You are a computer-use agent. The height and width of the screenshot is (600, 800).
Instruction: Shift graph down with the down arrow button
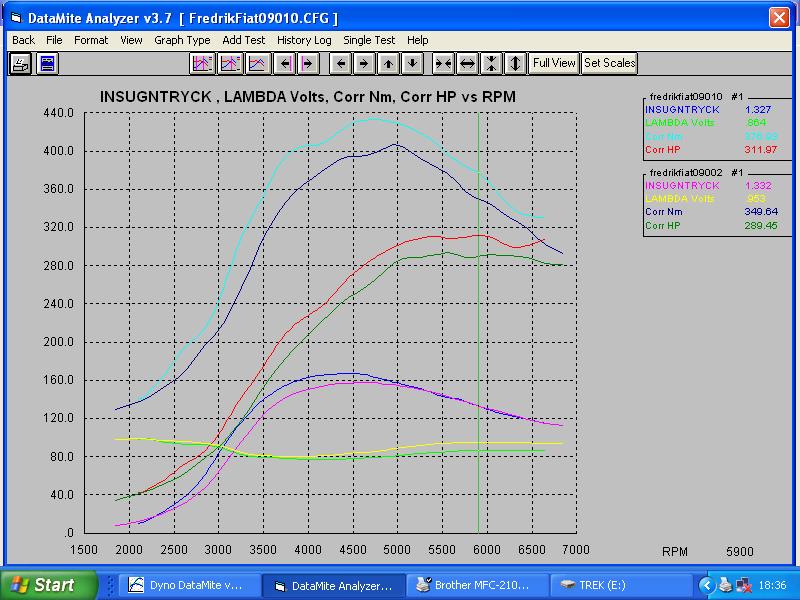[412, 63]
